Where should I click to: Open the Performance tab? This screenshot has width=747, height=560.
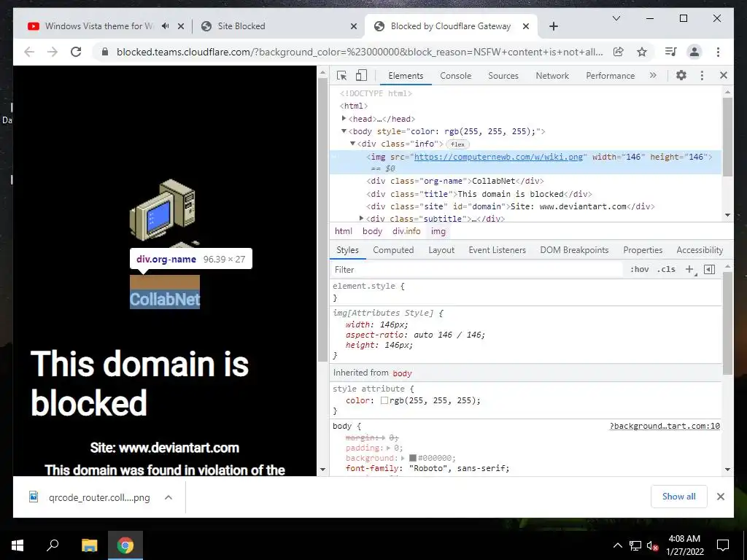pos(611,76)
